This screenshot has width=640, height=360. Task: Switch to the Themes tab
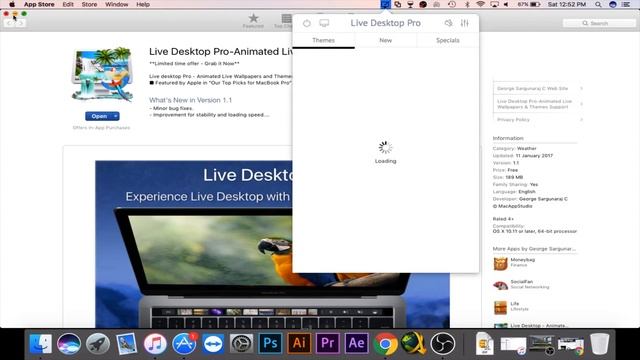point(323,40)
